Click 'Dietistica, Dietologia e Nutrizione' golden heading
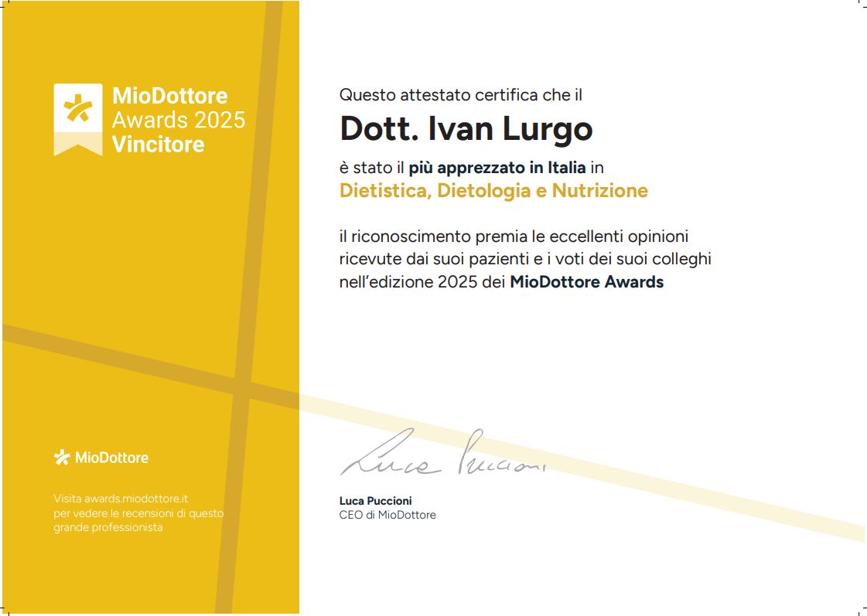Image resolution: width=867 pixels, height=616 pixels. coord(493,190)
